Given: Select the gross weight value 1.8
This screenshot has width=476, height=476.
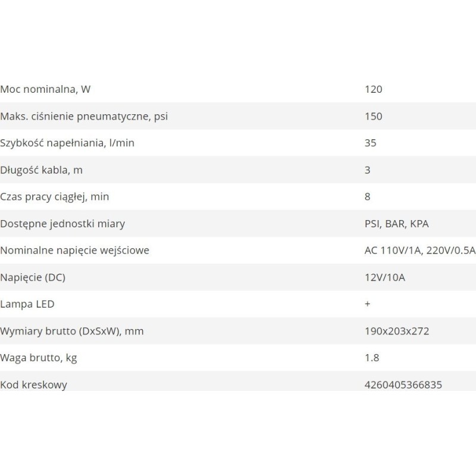Looking at the screenshot, I should pos(371,358).
